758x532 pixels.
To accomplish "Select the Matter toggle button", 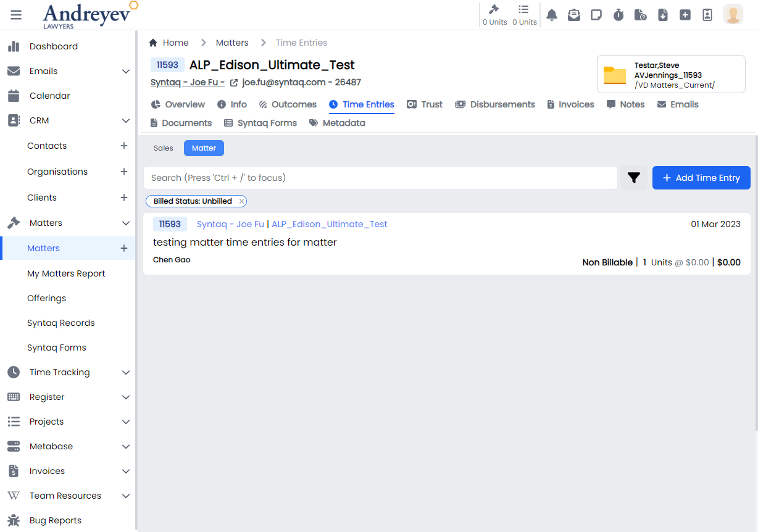I will coord(204,148).
